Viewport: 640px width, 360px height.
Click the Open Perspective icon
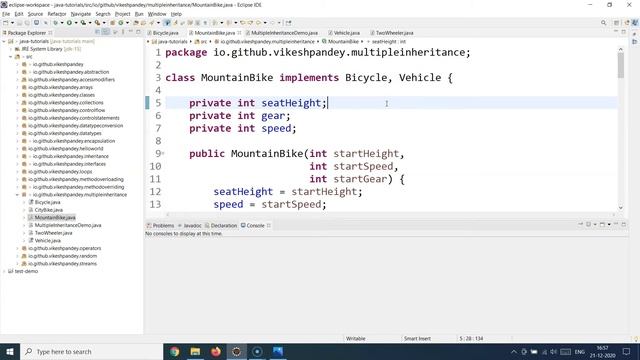pos(616,23)
